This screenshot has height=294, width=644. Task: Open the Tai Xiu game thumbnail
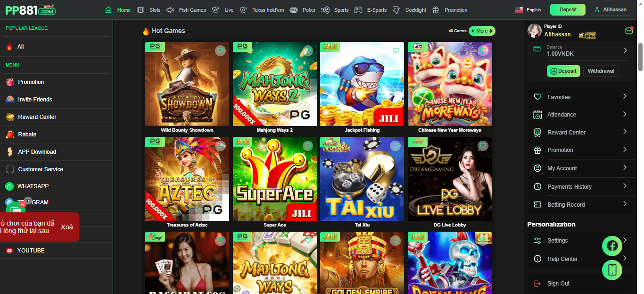[362, 179]
